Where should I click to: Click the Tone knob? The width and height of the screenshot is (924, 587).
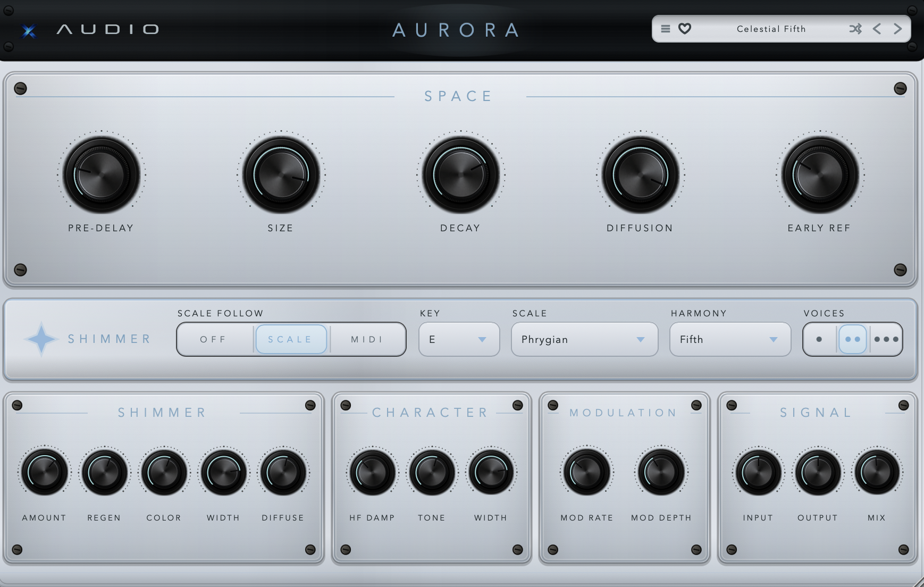432,472
